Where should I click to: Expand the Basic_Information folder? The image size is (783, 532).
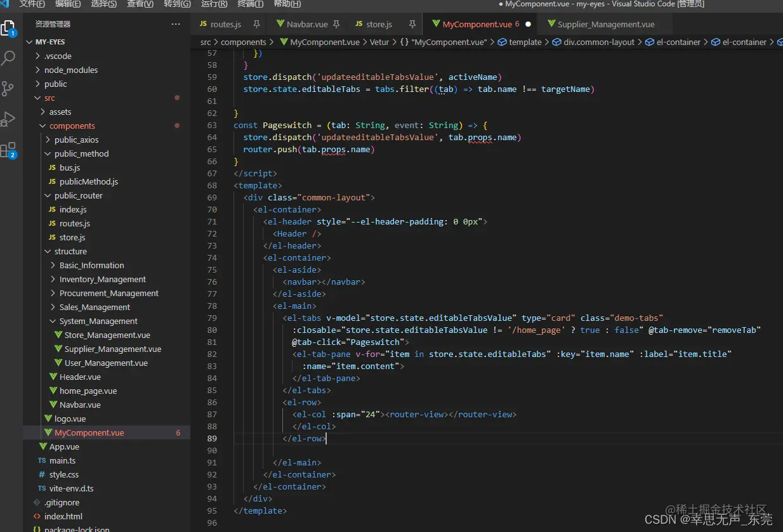(91, 265)
